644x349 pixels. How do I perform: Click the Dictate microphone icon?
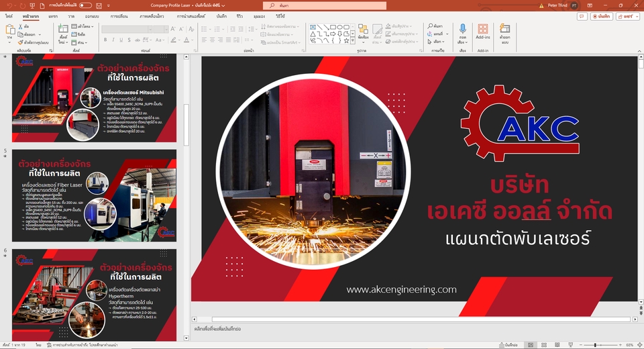(x=462, y=29)
